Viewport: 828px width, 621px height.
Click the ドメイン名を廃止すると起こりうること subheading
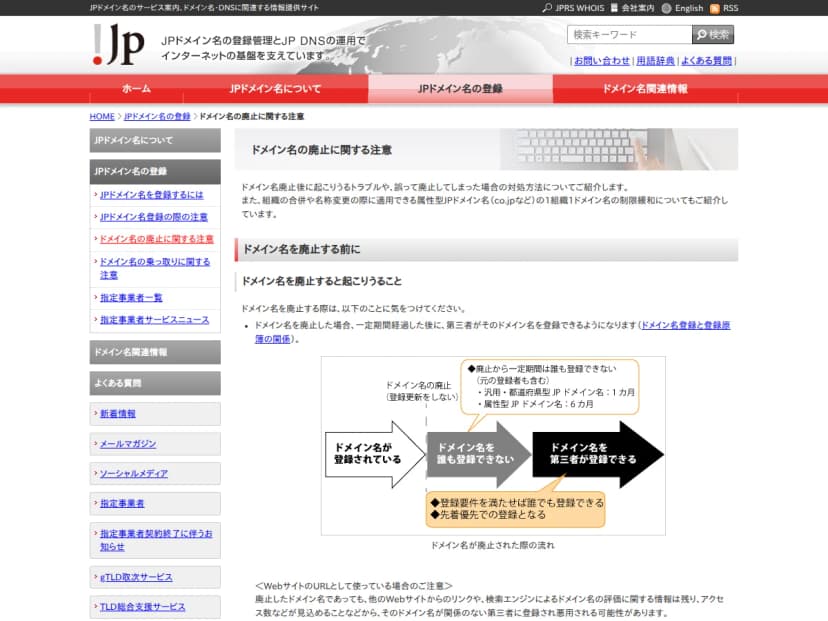pos(322,281)
